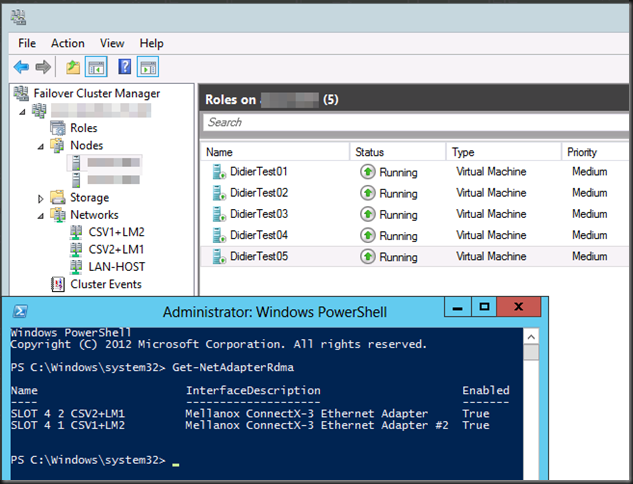
Task: Click the DidierTest05 virtual machine icon
Action: pyautogui.click(x=219, y=256)
